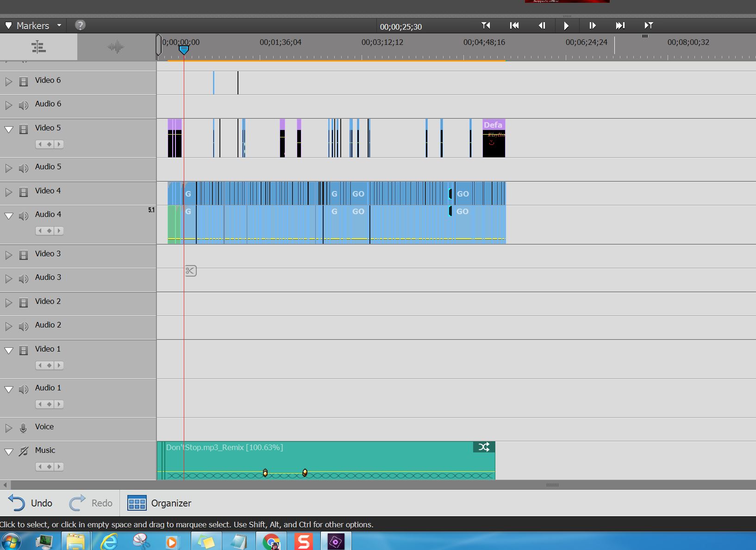The image size is (756, 550).
Task: Select first volume keyframe on music clip
Action: tap(265, 473)
